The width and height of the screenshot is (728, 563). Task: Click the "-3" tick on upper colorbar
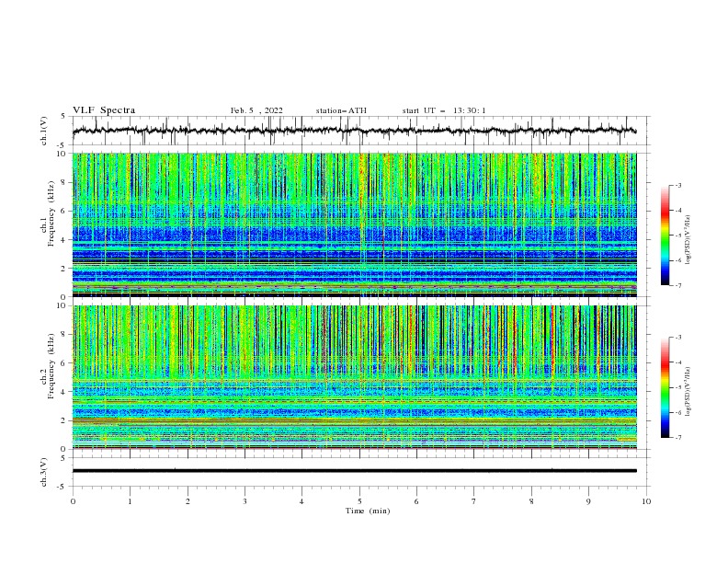click(677, 185)
